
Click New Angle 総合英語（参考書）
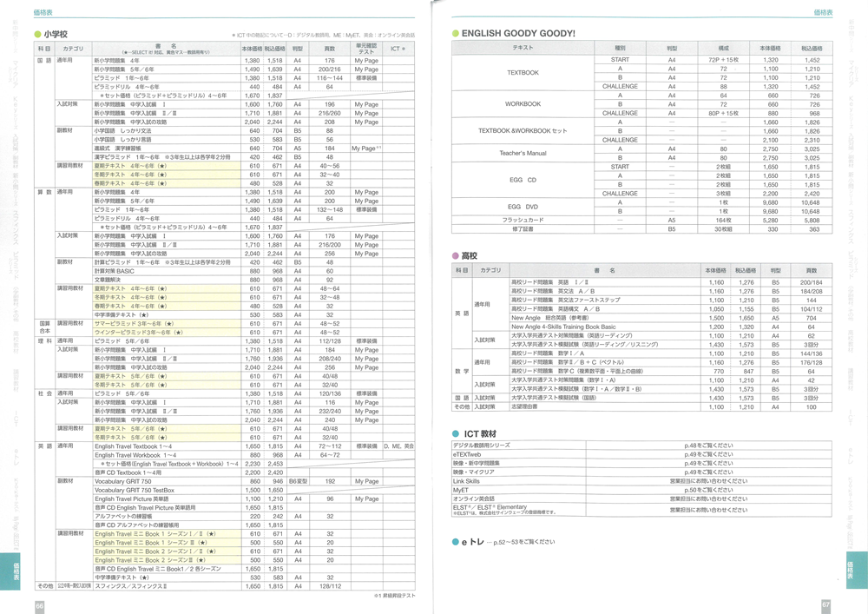[x=550, y=318]
